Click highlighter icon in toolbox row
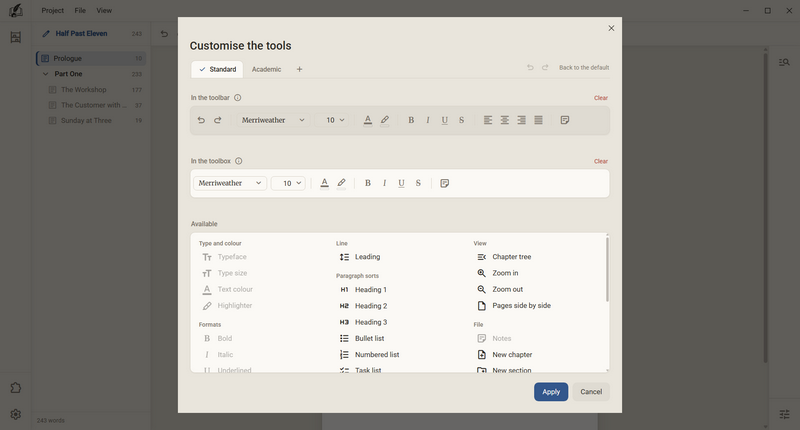Image resolution: width=800 pixels, height=430 pixels. click(x=341, y=183)
